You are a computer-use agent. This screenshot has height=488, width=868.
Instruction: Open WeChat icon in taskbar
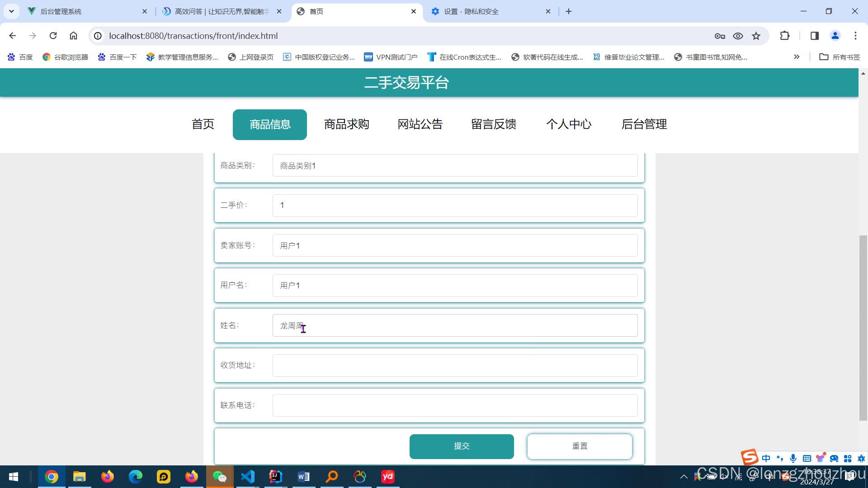[220, 477]
